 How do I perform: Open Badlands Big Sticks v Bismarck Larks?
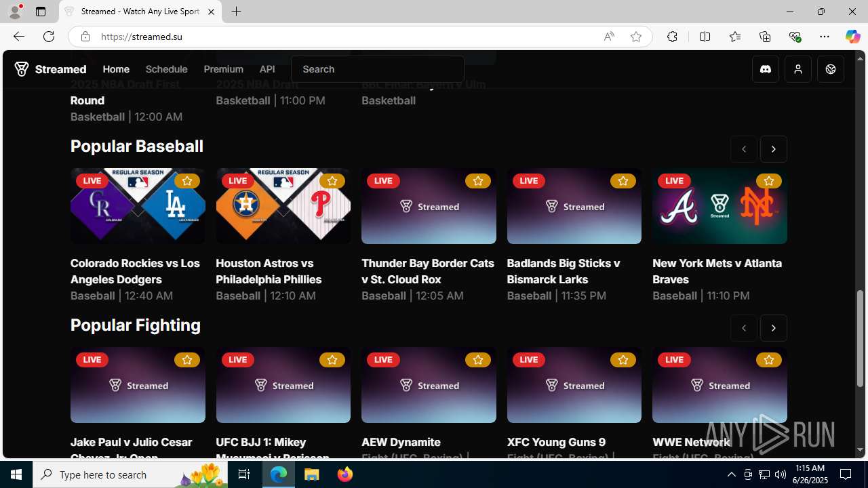tap(564, 271)
